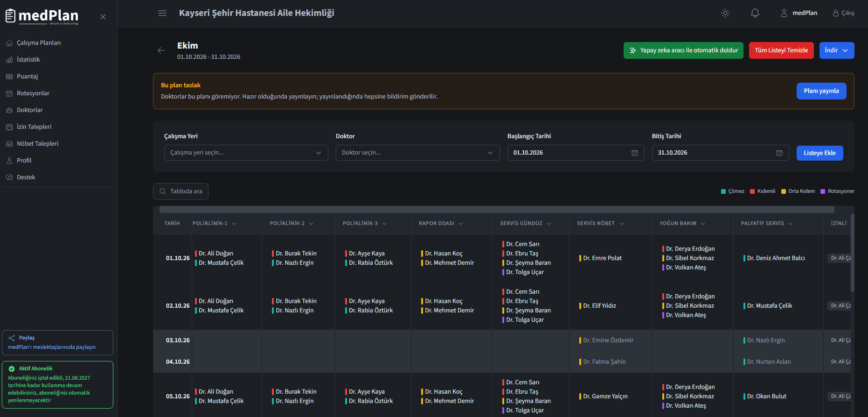Expand the RAPOR ODASI column chevron
Viewport: 868px width, 417px height.
pyautogui.click(x=461, y=224)
